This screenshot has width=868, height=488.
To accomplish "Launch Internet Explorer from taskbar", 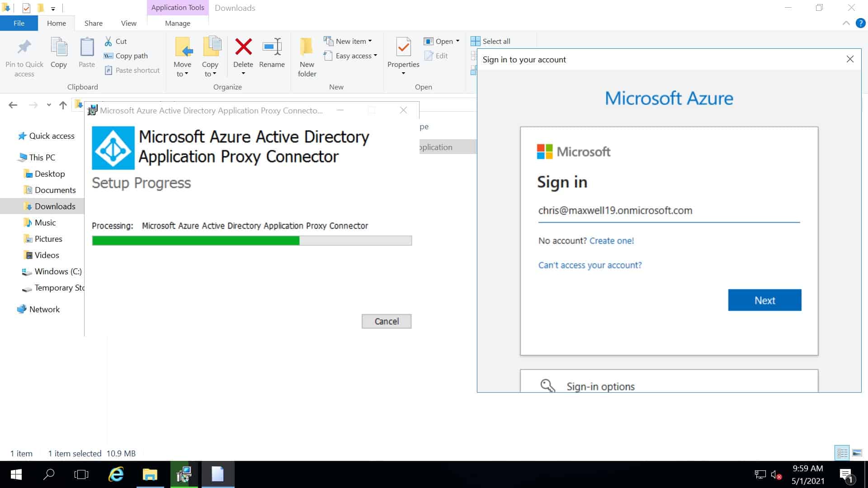I will pos(116,474).
